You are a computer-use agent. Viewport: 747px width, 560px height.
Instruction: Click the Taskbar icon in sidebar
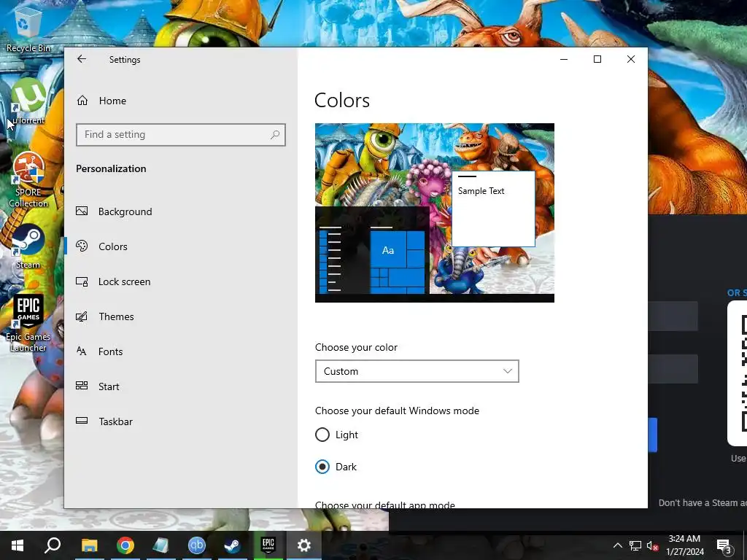tap(82, 421)
